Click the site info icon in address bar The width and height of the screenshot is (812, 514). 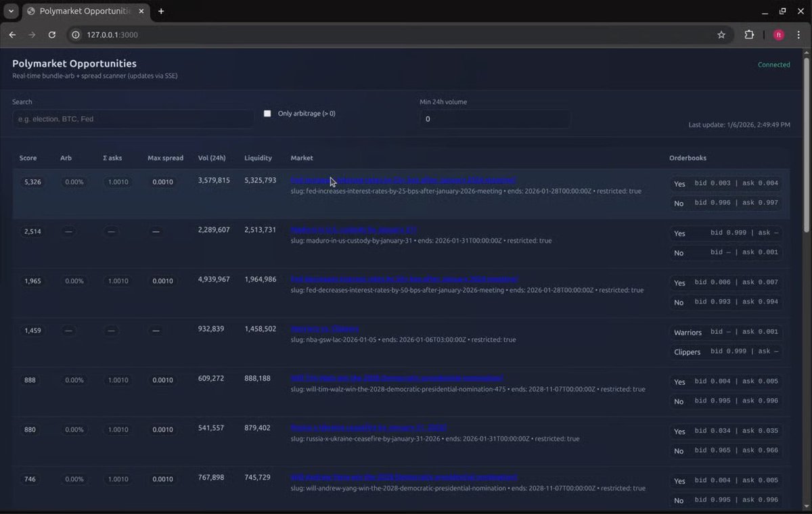tap(76, 34)
